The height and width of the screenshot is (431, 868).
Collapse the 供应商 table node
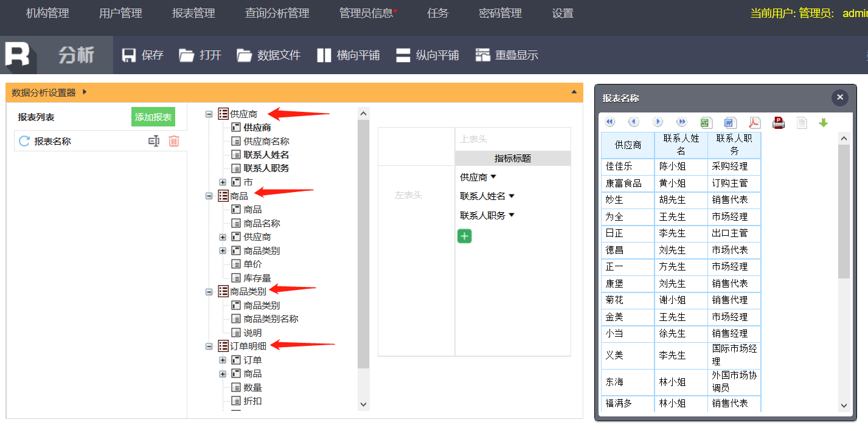click(209, 114)
